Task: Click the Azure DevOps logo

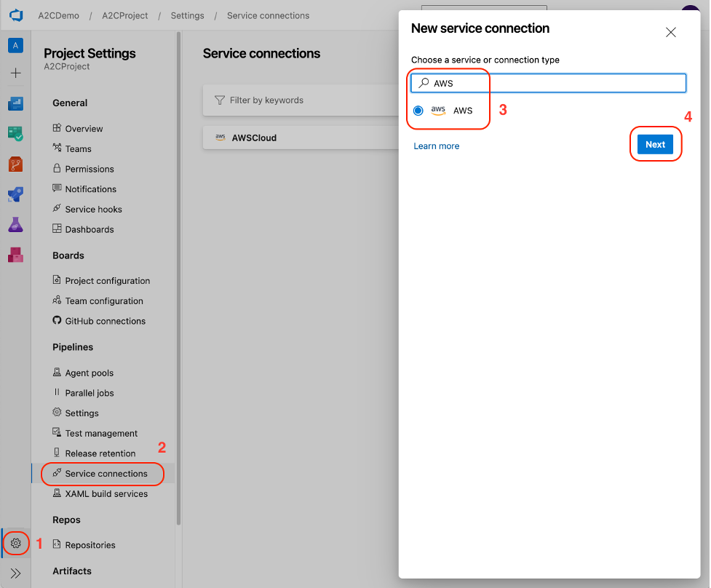Action: 16,15
